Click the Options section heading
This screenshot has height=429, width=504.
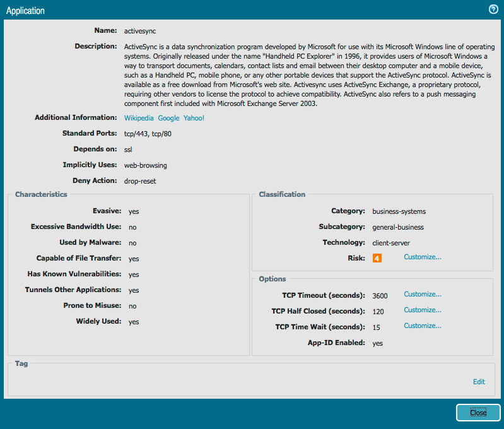tap(273, 279)
